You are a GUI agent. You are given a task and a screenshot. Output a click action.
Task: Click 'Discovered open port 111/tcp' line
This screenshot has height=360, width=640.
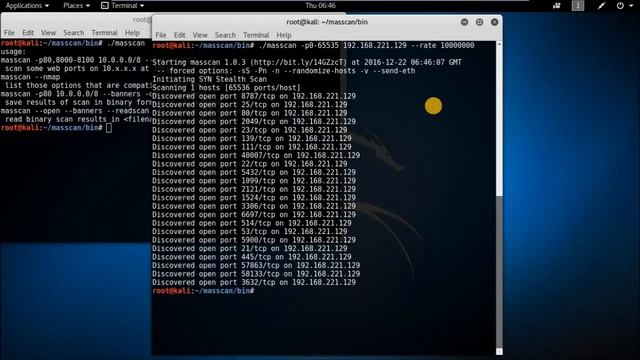point(252,147)
